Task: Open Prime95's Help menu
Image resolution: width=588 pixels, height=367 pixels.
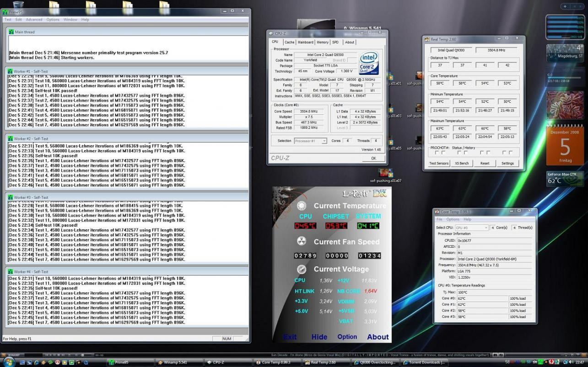Action: tap(85, 20)
